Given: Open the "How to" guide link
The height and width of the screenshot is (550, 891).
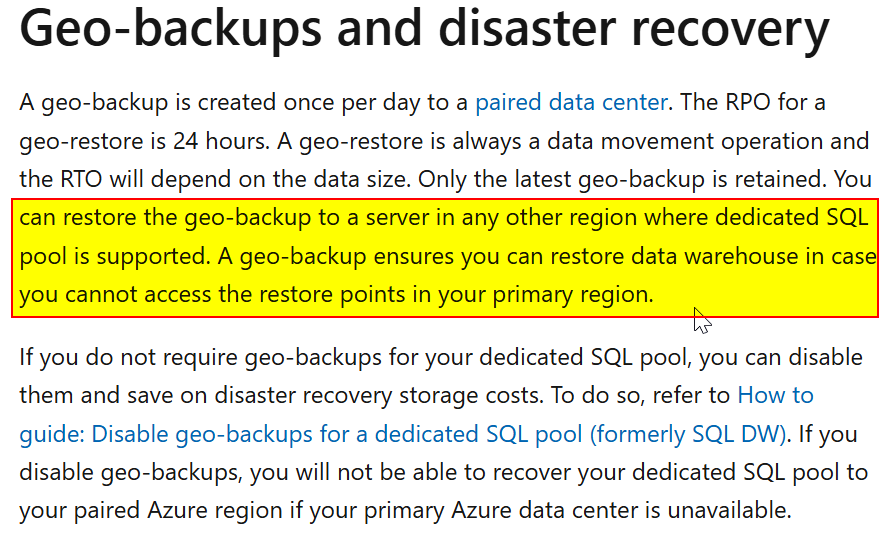Looking at the screenshot, I should pyautogui.click(x=776, y=395).
